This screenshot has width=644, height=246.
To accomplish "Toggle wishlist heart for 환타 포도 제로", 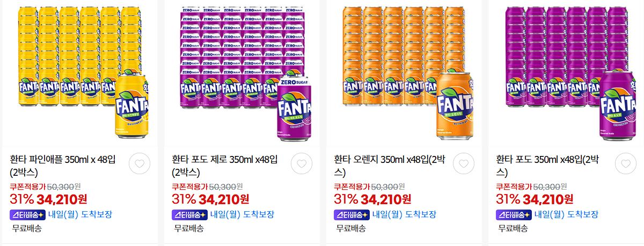I will pos(302,163).
